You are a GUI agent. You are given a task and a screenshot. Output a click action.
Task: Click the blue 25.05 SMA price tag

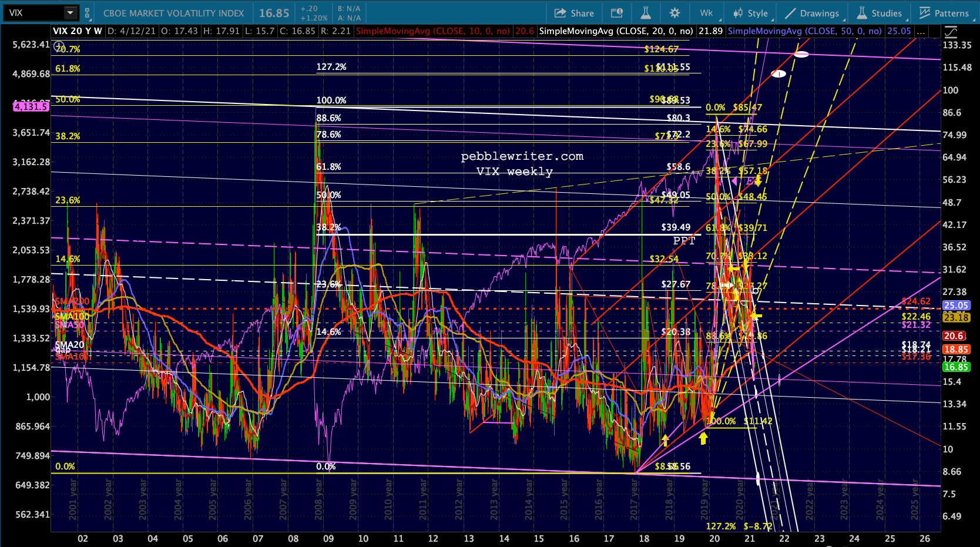pyautogui.click(x=955, y=306)
